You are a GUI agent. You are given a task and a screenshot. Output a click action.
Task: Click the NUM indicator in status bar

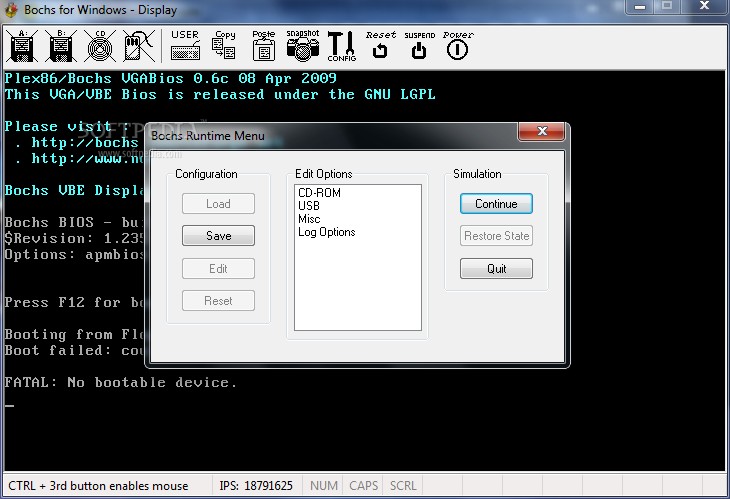pyautogui.click(x=324, y=486)
